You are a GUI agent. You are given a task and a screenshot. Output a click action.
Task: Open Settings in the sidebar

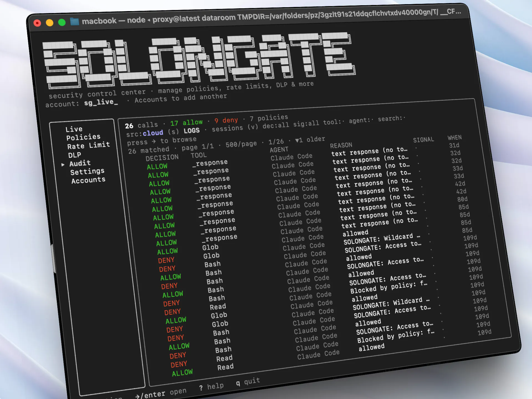click(88, 172)
